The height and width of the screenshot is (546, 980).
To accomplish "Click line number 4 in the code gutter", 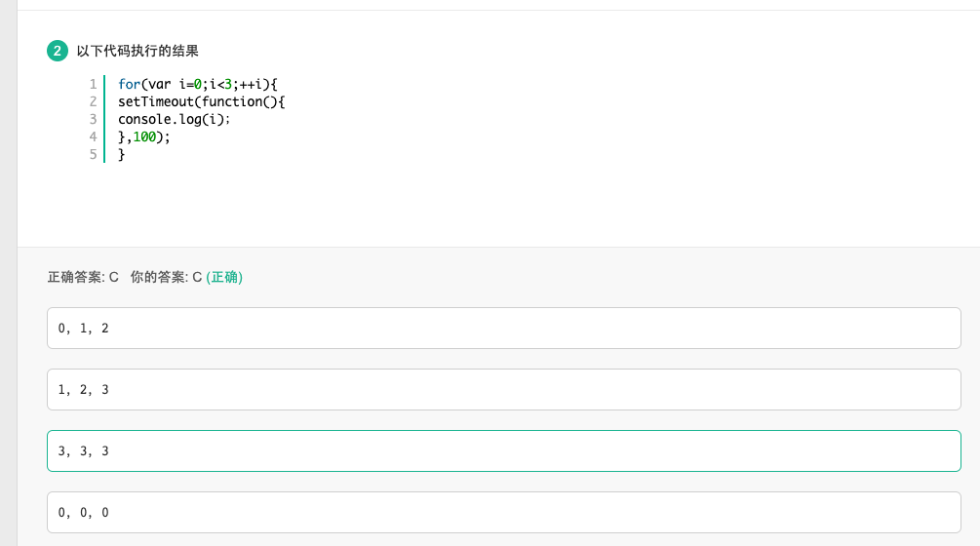I will [x=93, y=136].
